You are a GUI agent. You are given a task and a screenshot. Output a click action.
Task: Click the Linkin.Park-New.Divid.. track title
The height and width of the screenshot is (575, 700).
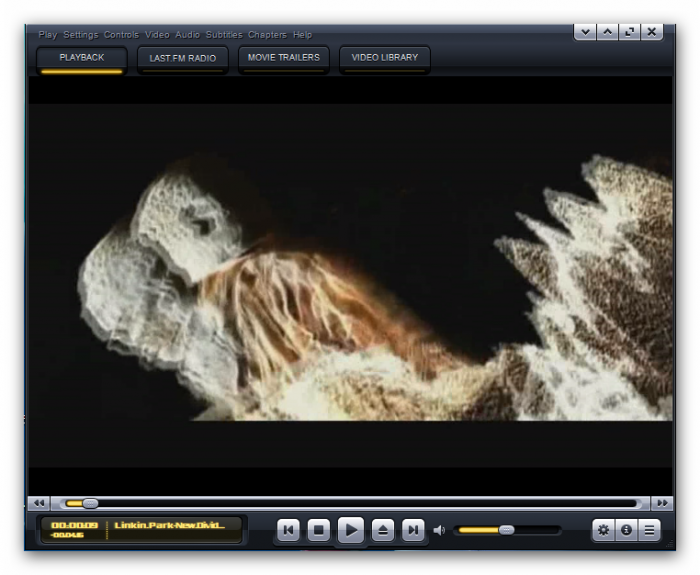tap(170, 525)
